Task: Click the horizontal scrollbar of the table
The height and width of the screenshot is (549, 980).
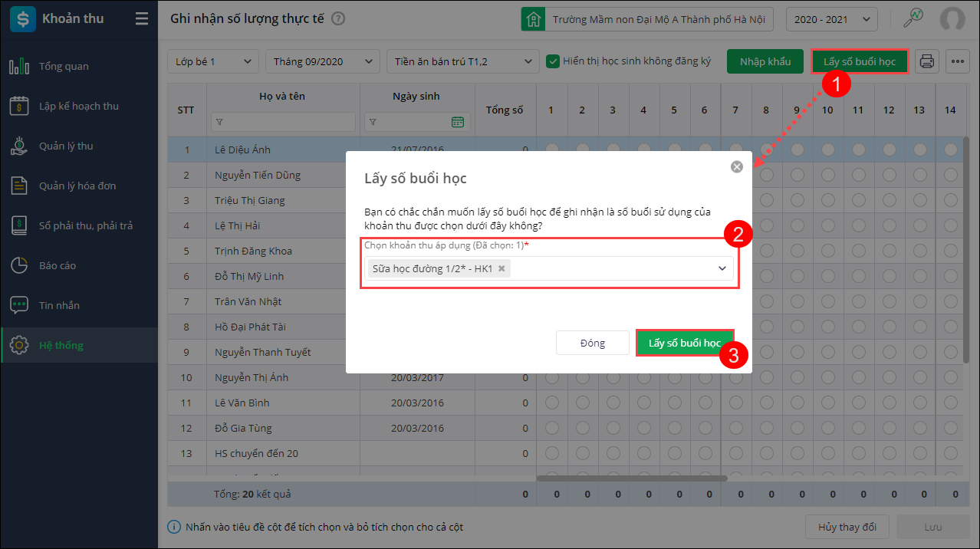Action: point(631,478)
